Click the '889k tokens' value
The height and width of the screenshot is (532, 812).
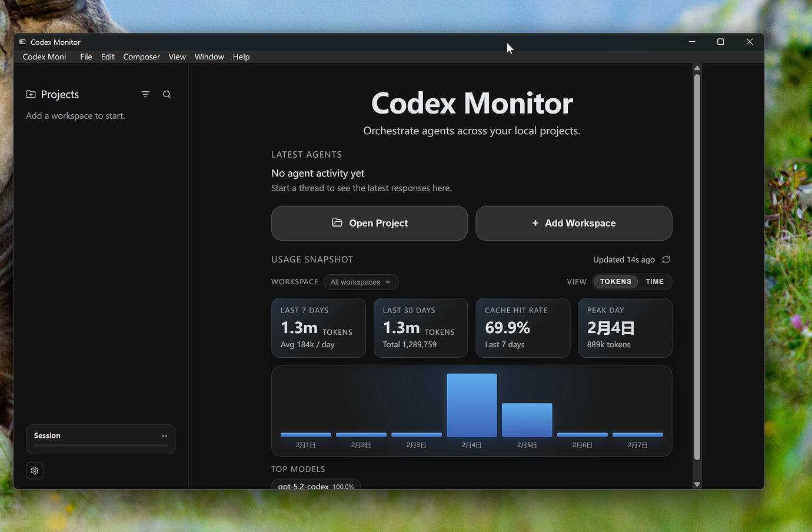tap(608, 345)
